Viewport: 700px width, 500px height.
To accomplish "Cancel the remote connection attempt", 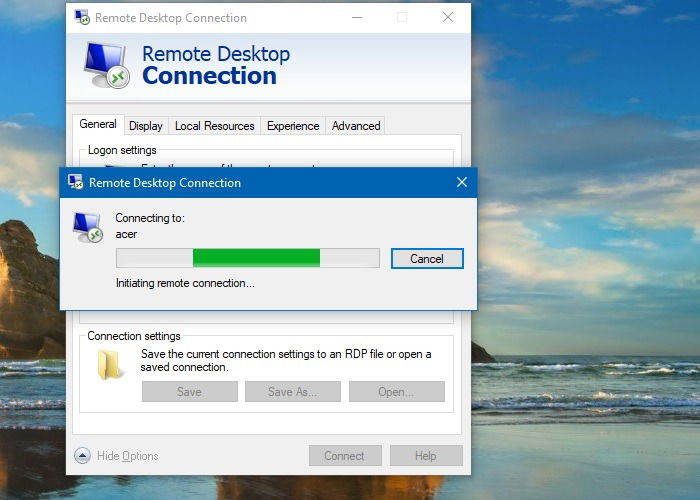I will point(427,258).
